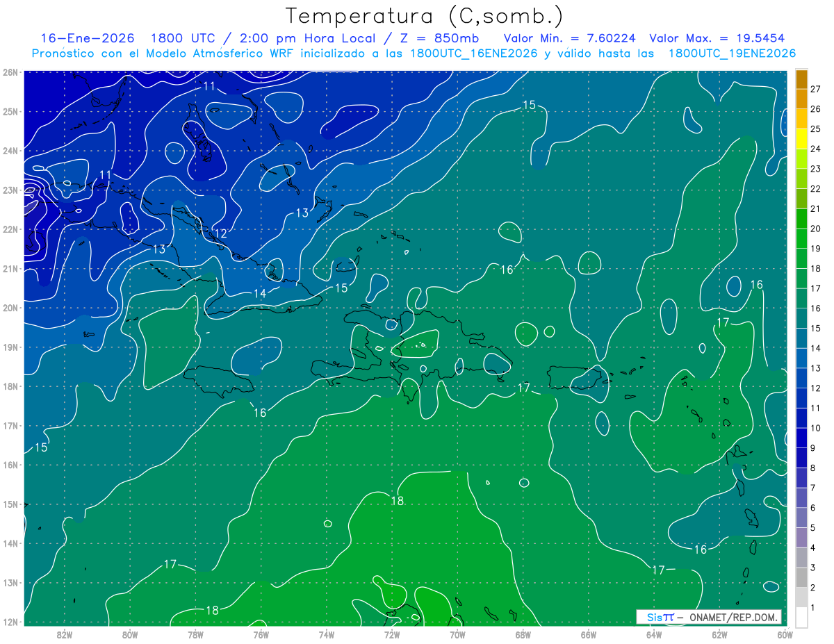Select 'Valor Min. = 7.60224' text
The width and height of the screenshot is (834, 644).
(x=570, y=38)
